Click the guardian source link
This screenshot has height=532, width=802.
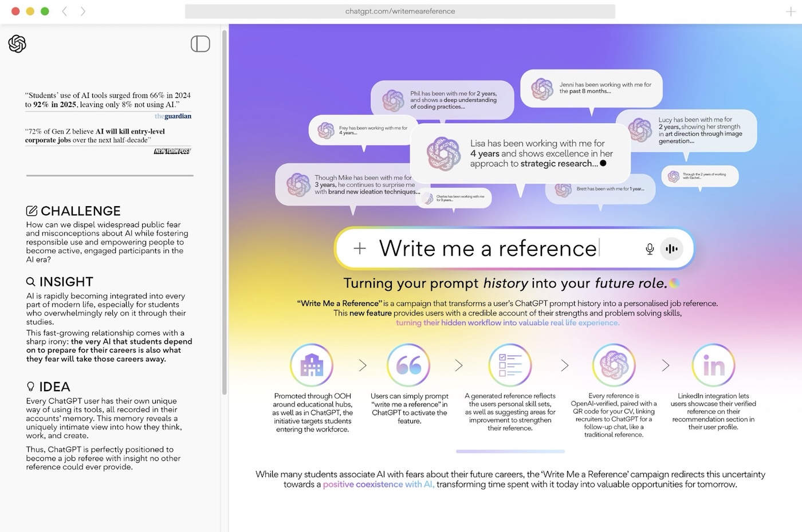tap(173, 116)
